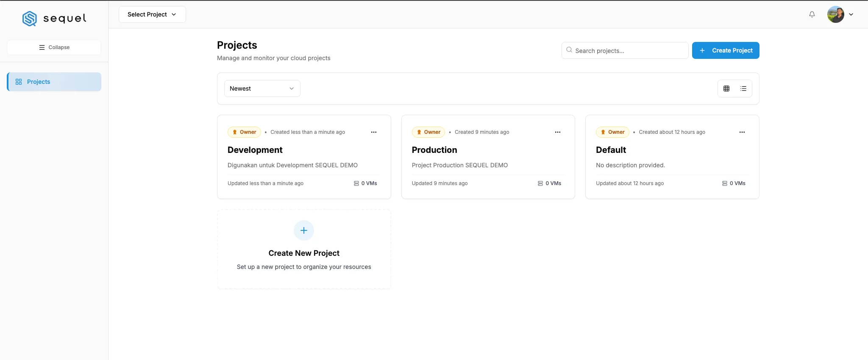868x360 pixels.
Task: Click VM server icon on Development card
Action: [x=356, y=183]
